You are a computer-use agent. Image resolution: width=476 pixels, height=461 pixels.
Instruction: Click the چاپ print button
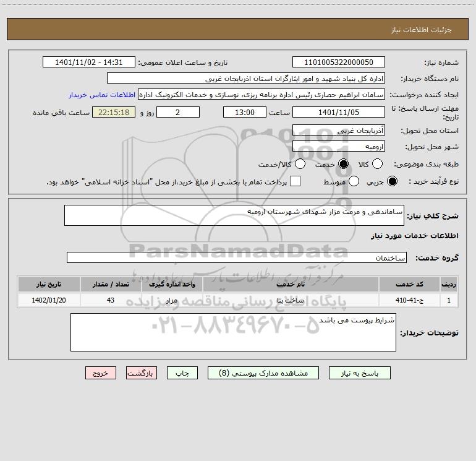pos(182,373)
